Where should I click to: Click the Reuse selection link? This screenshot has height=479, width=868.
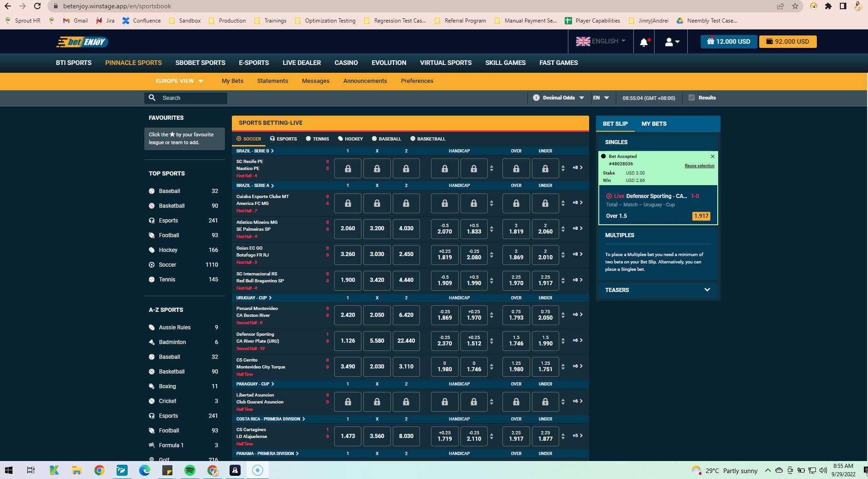pos(700,165)
